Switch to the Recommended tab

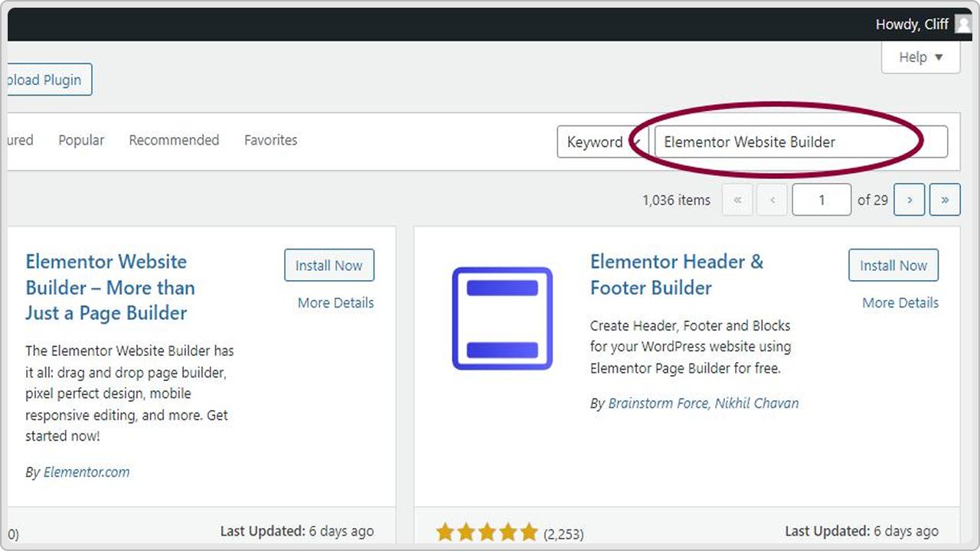(x=174, y=140)
